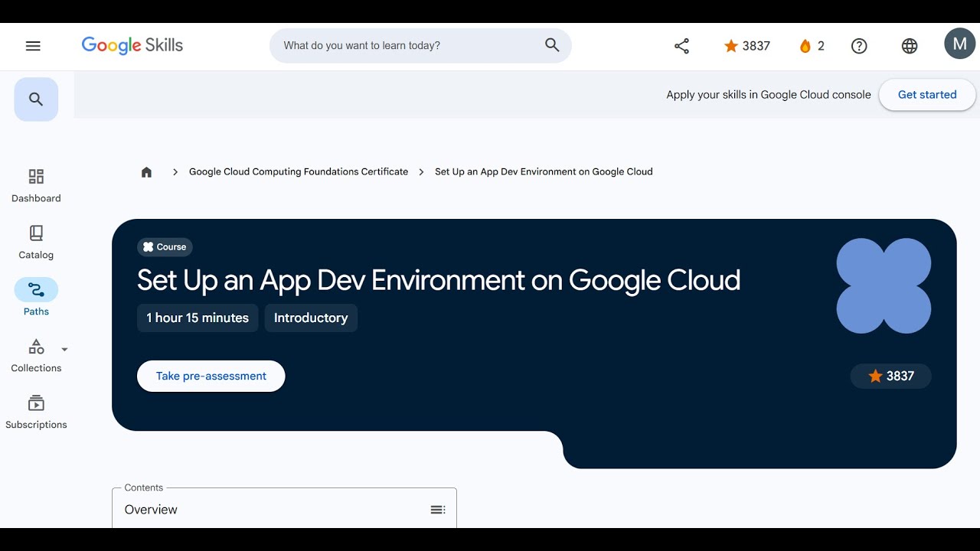Click the '1 hour 15 minutes' duration chip
The height and width of the screenshot is (551, 980).
pyautogui.click(x=198, y=318)
